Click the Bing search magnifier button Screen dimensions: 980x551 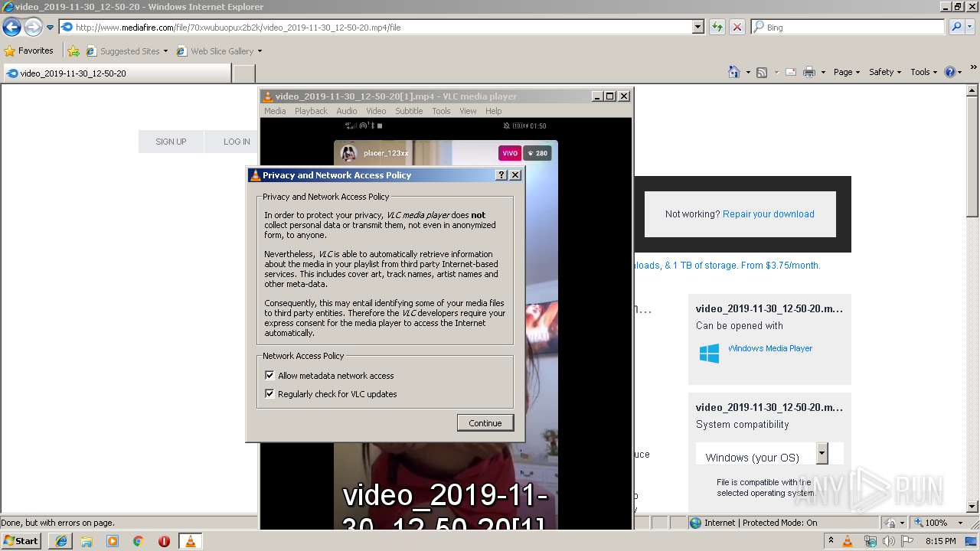click(x=956, y=27)
